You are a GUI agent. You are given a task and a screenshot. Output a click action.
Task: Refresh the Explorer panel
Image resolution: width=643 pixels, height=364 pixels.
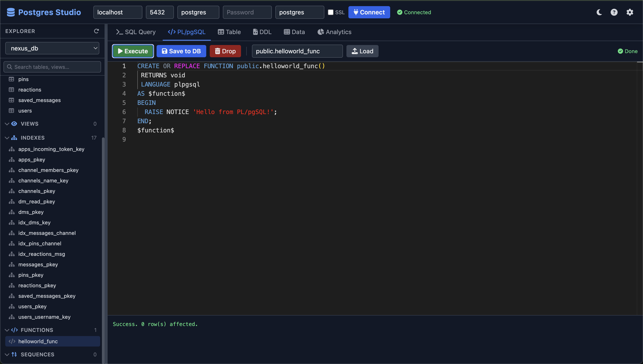[x=96, y=31]
